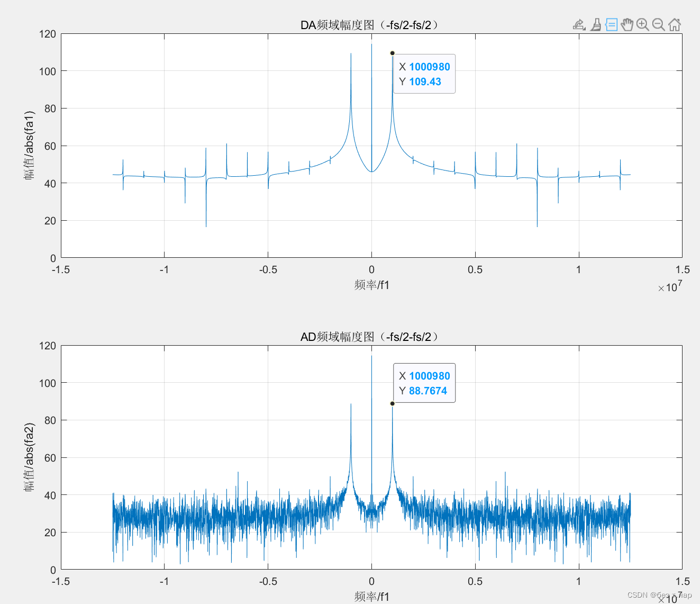
Task: Select the AD plot data tip box Y 88.7674
Action: [424, 383]
